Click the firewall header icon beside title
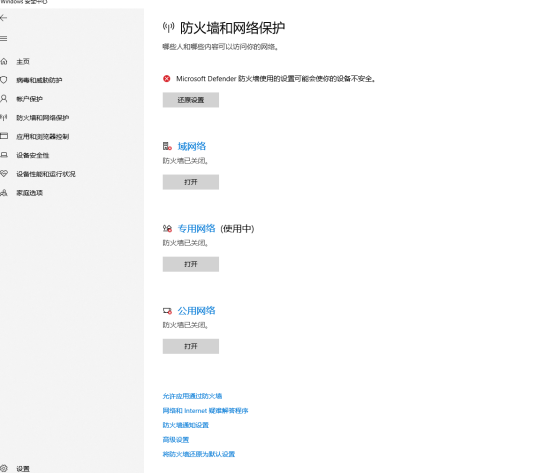The height and width of the screenshot is (473, 553). (169, 27)
